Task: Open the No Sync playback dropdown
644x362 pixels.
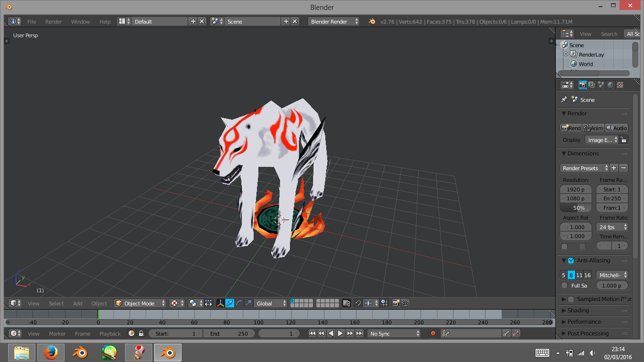Action: pos(394,333)
